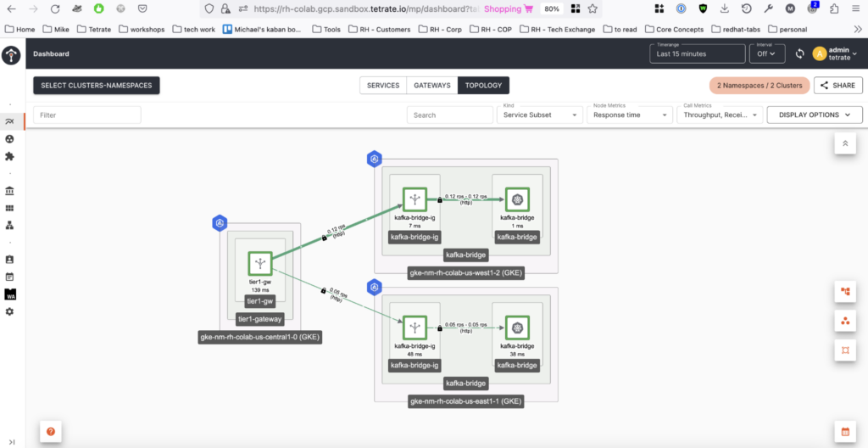This screenshot has height=448, width=868.
Task: Open the Firefox downloads arrow icon
Action: 725,8
